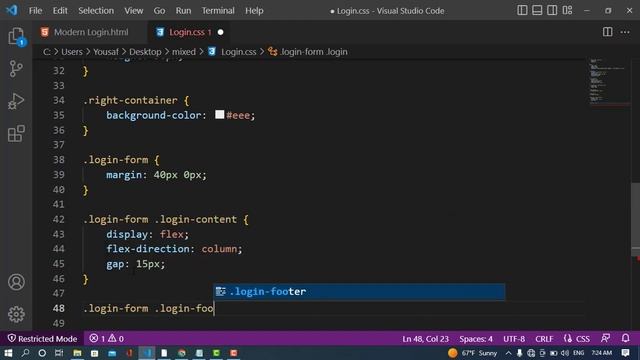Open the Terminal menu
Screen dimensions: 640x360
[x=218, y=11]
